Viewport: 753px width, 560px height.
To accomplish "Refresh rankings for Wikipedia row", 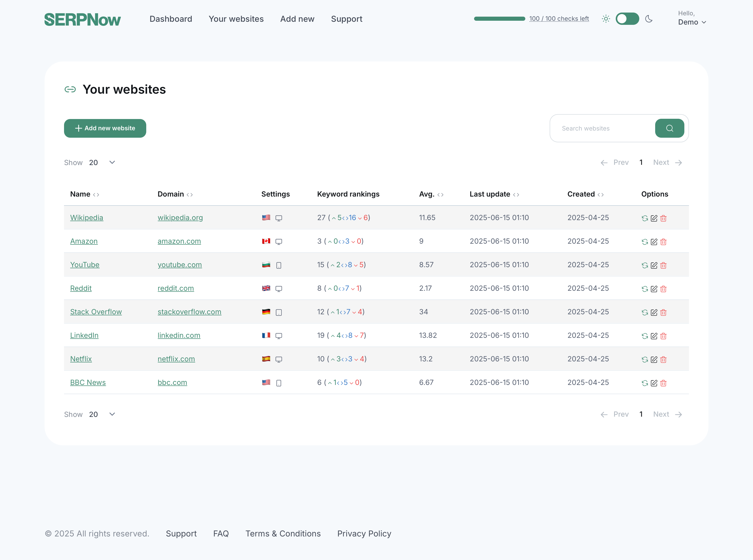I will (645, 218).
